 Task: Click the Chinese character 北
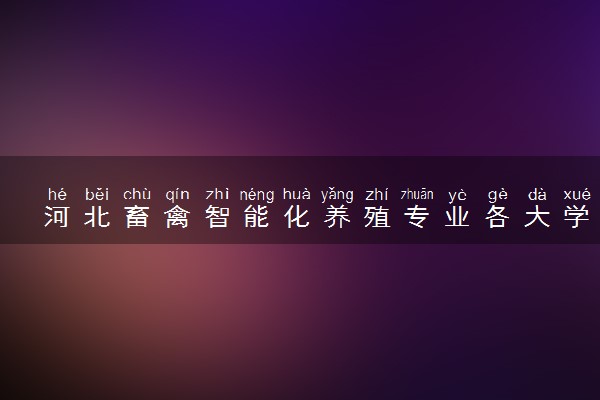pyautogui.click(x=97, y=217)
